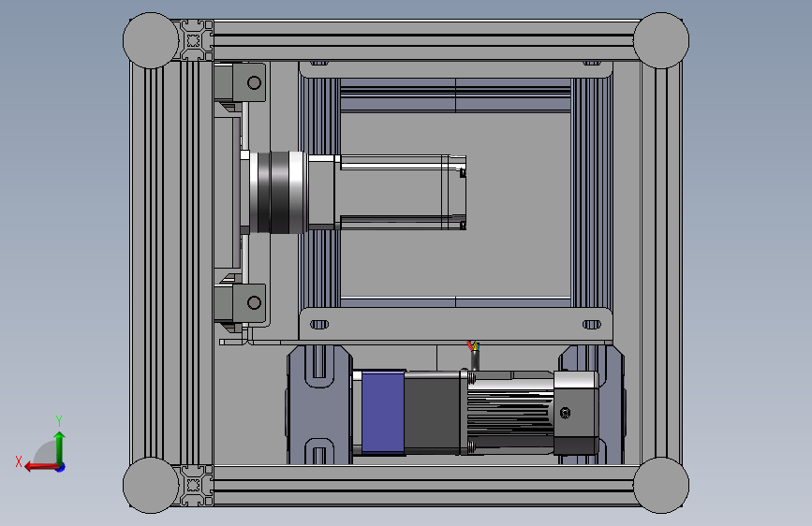This screenshot has height=526, width=812.
Task: Select the ribbed motor body fins
Action: coord(510,413)
